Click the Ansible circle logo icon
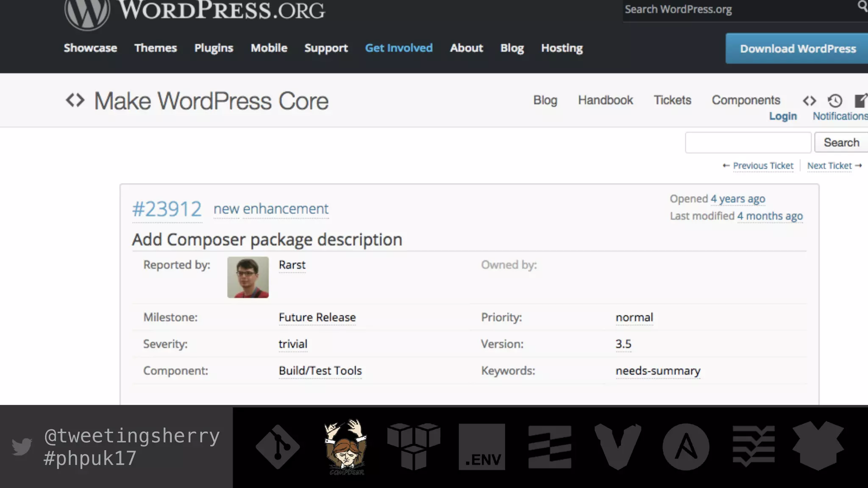 [686, 447]
